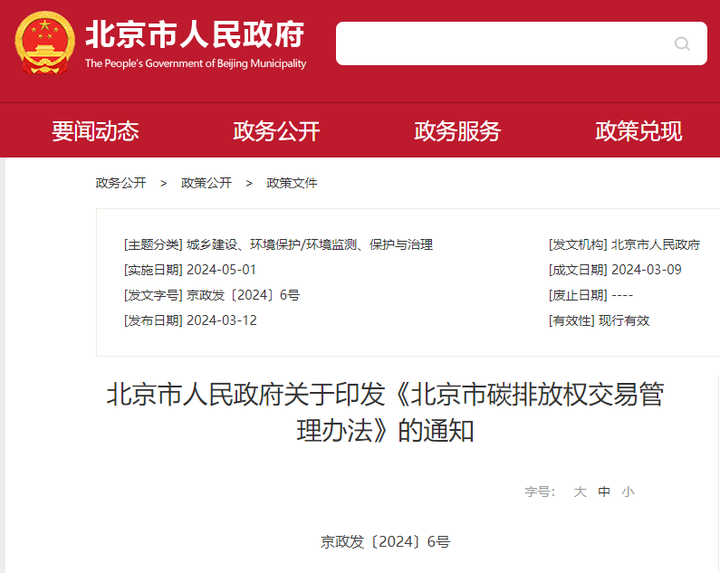Open the 政务公开 navigation tab
The image size is (720, 573).
(276, 131)
